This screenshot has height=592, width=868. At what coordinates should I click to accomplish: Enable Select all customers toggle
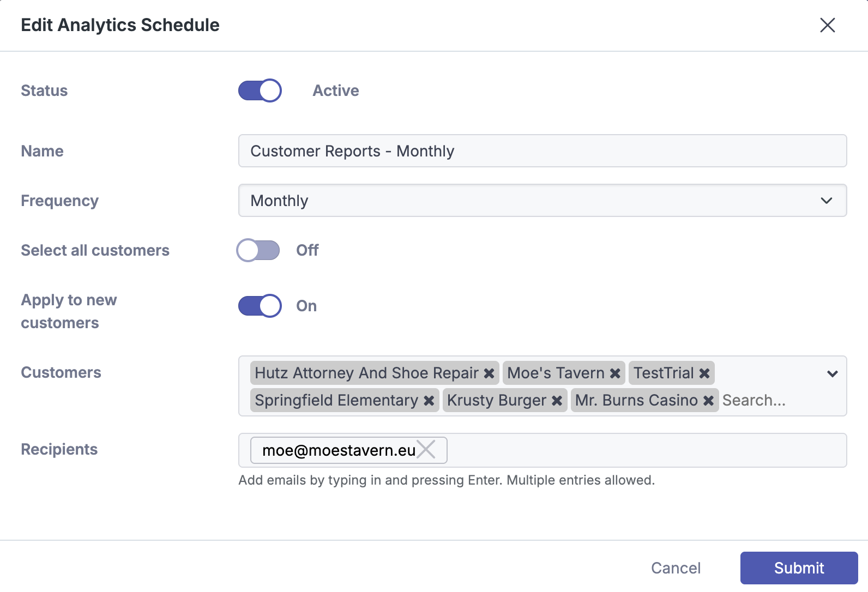258,250
